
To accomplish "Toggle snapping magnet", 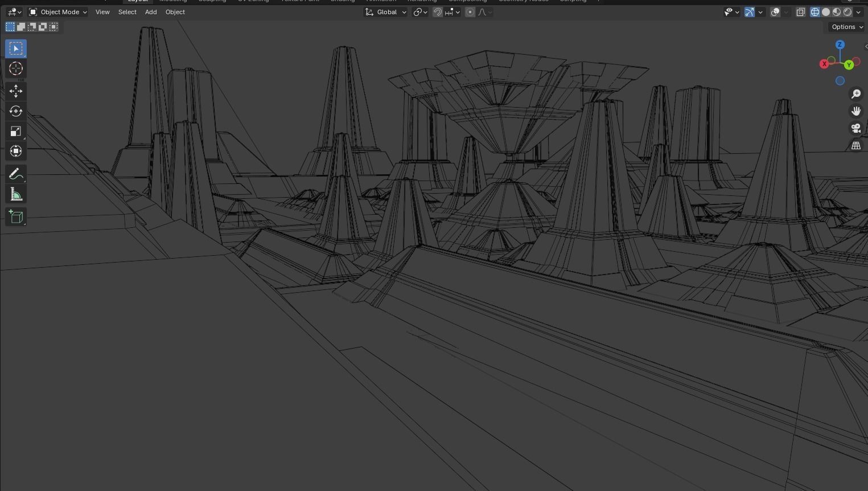I will coord(438,12).
